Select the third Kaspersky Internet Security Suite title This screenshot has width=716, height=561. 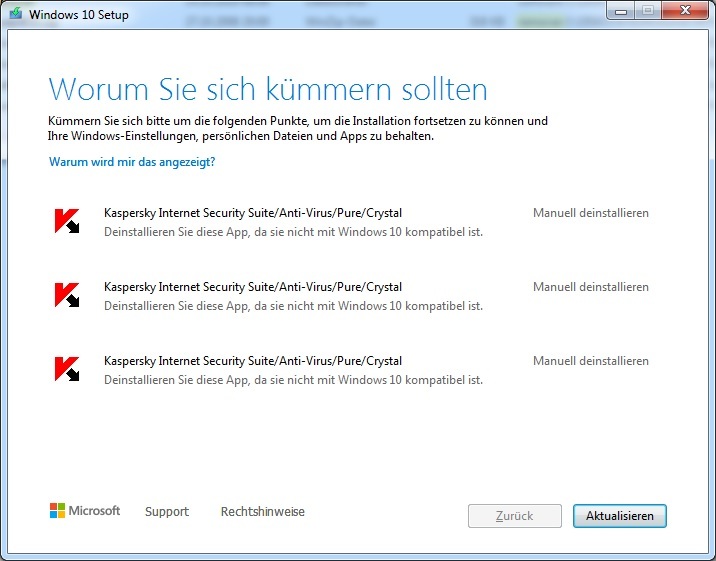pos(253,361)
